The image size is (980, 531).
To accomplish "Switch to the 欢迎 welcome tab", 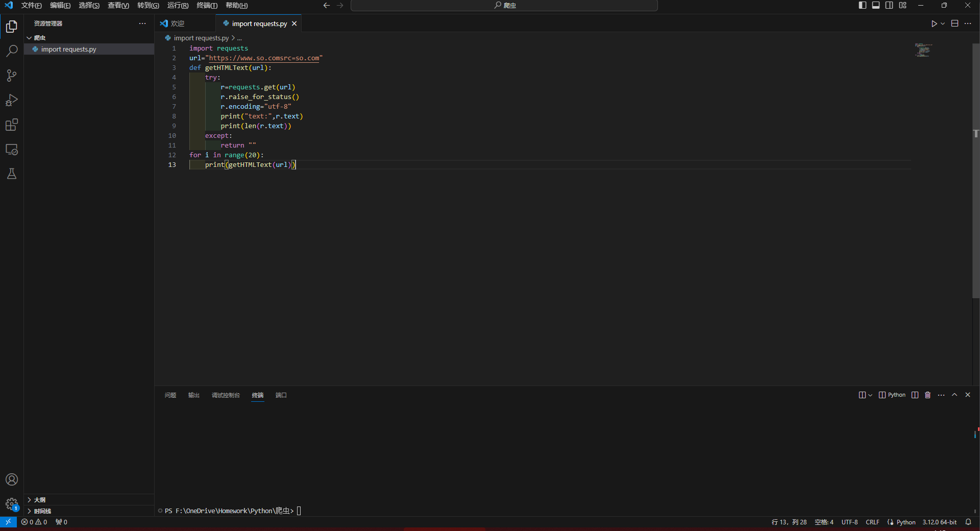I will coord(178,23).
